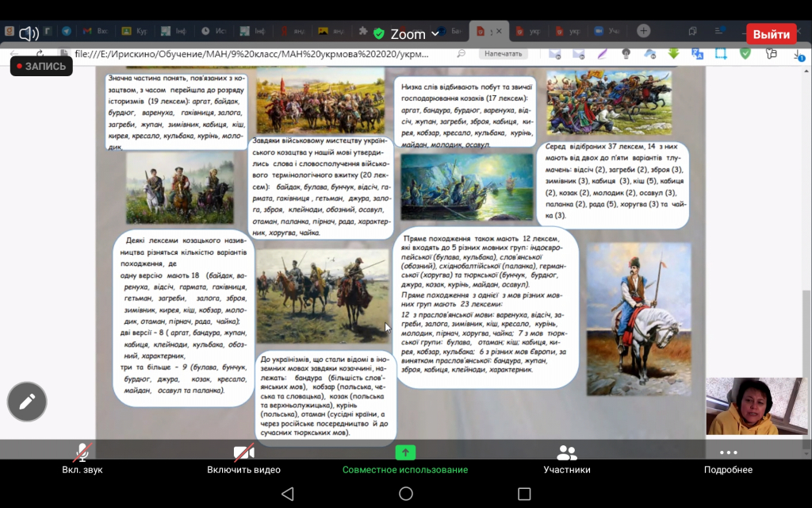This screenshot has width=812, height=508.
Task: Open the browser downloads icon
Action: click(x=799, y=55)
